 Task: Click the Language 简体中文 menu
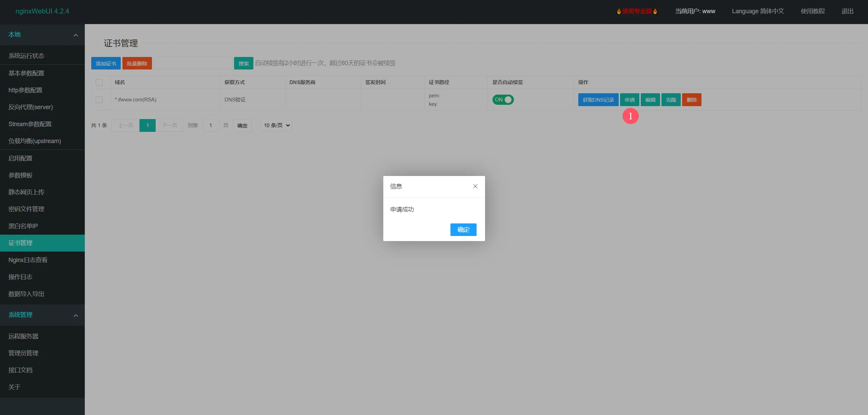point(757,11)
